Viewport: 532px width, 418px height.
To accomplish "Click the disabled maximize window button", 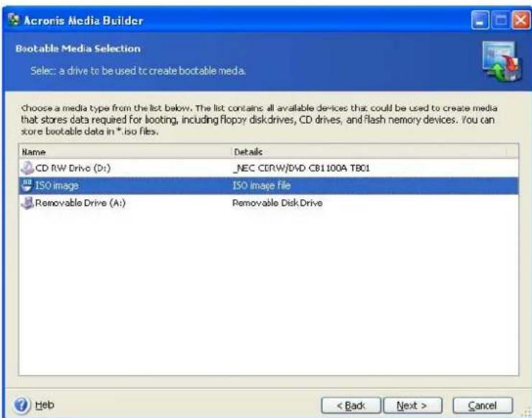I will coord(500,20).
